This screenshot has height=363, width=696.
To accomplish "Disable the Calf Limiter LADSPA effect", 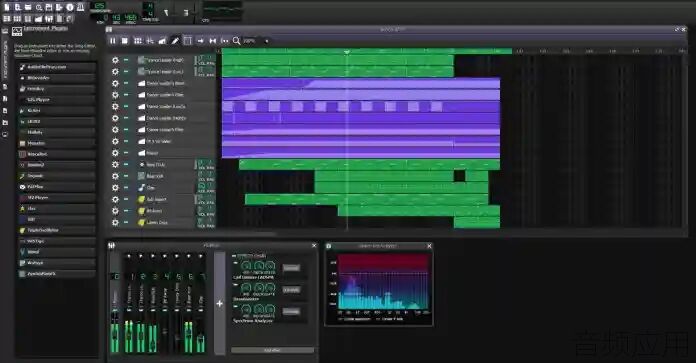I will (235, 263).
